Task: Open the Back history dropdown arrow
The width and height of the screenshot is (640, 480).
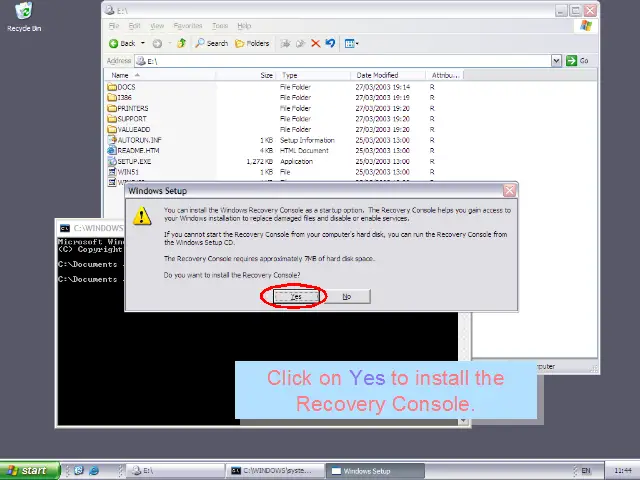Action: [x=143, y=43]
